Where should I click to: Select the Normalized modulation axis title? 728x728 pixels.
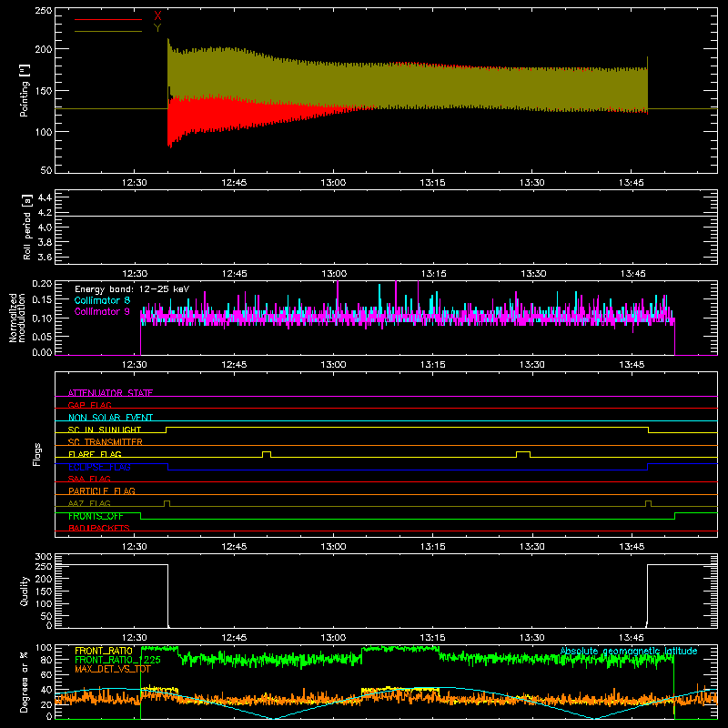[17, 318]
